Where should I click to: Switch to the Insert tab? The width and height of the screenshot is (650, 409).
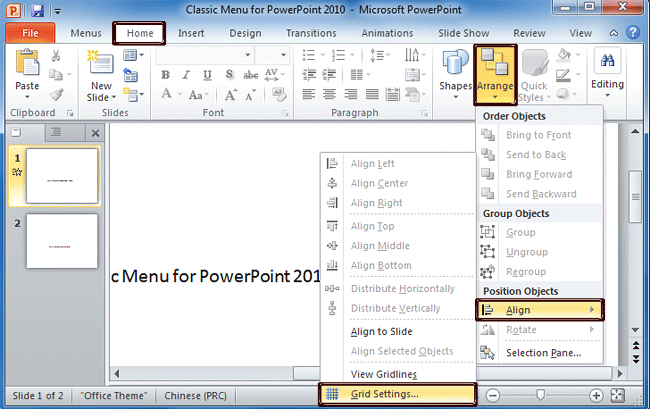[191, 33]
